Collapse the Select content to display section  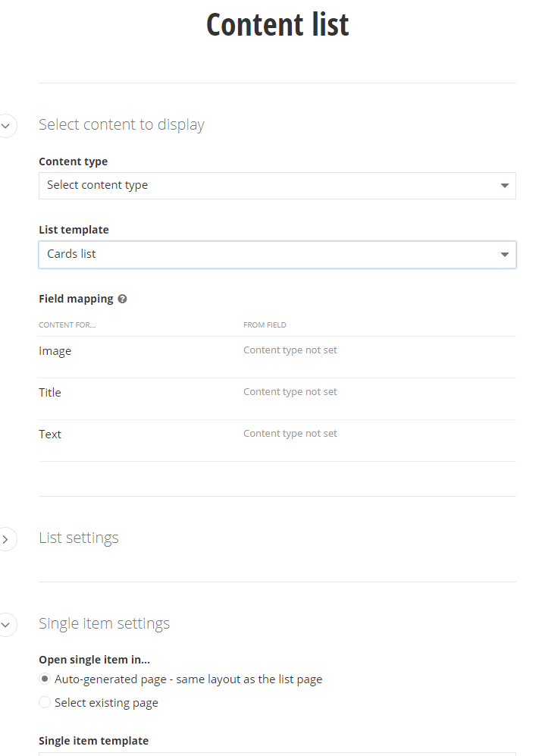6,126
